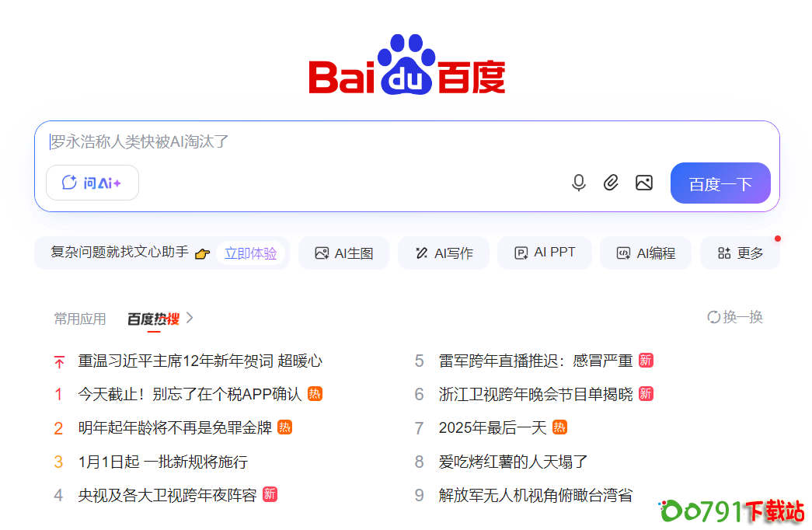This screenshot has height=530, width=812.
Task: Launch the AI PPT tool
Action: (544, 253)
